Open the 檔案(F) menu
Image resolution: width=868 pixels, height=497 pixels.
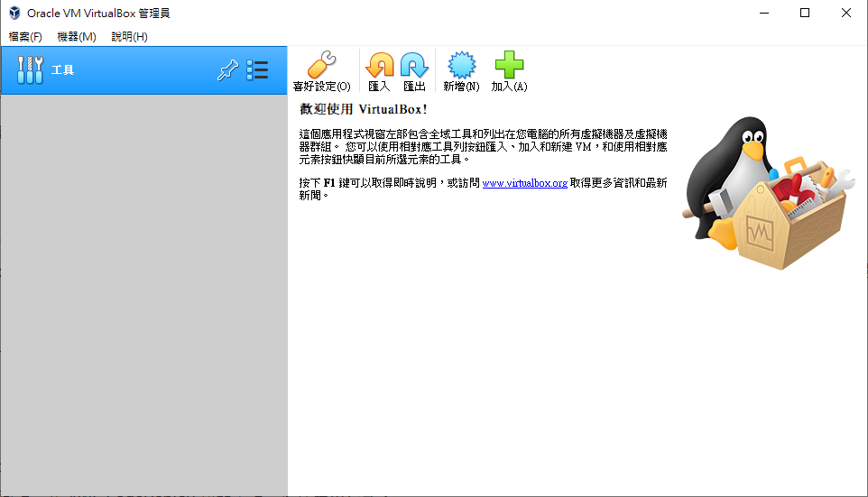25,36
